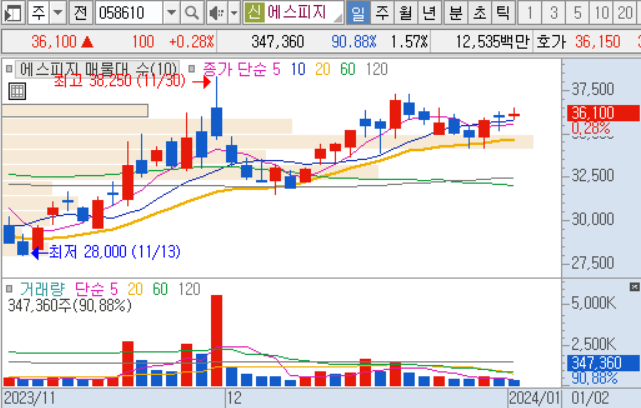Switch to the 년 yearly chart period
This screenshot has width=641, height=408.
coord(429,13)
